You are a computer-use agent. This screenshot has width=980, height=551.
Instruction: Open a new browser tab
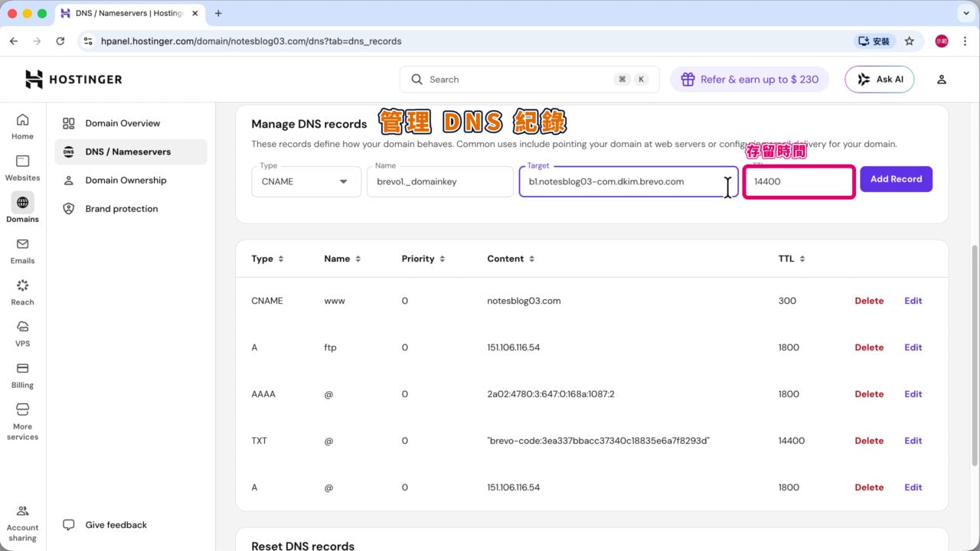(218, 13)
